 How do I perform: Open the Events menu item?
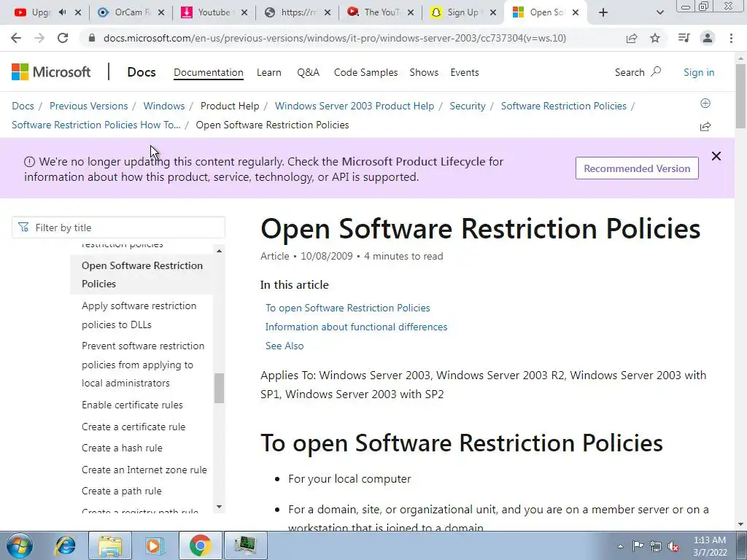click(x=465, y=72)
